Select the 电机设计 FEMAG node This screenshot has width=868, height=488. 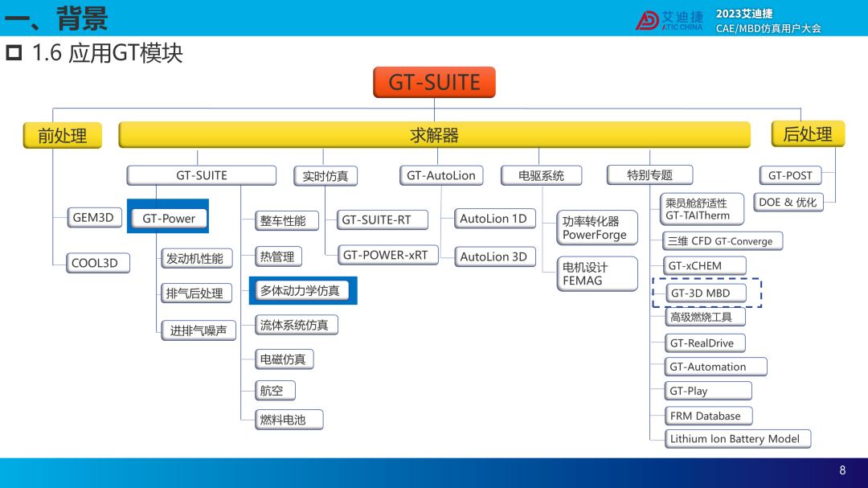coord(596,273)
